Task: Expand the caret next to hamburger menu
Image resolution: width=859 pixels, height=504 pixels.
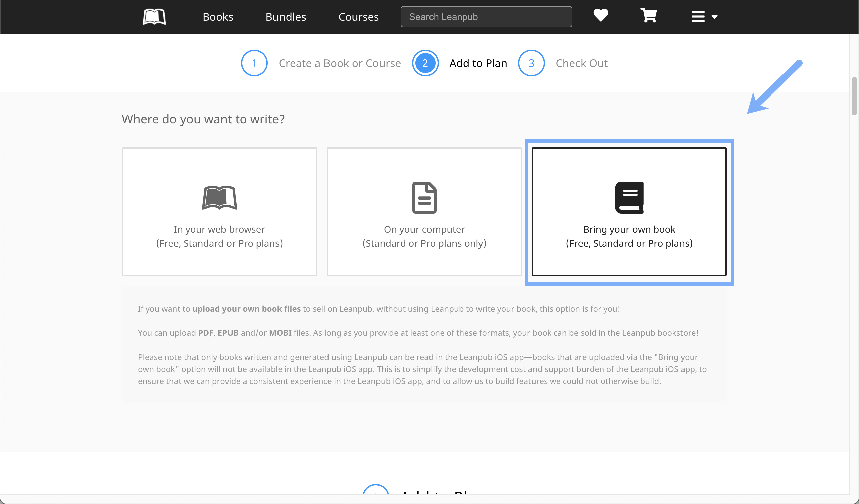Action: point(715,17)
